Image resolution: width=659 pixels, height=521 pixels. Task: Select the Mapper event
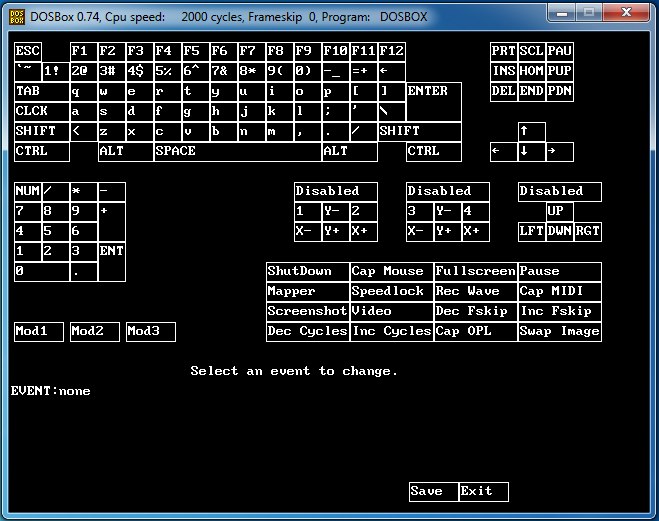pos(308,292)
